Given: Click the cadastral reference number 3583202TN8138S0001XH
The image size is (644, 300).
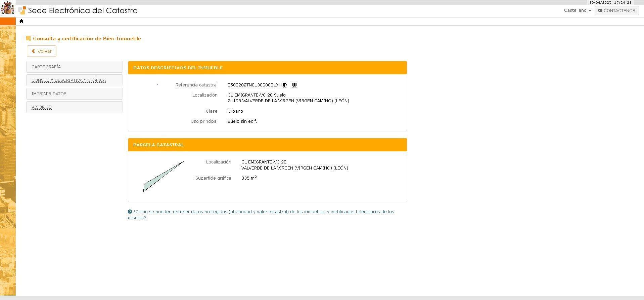Looking at the screenshot, I should pyautogui.click(x=254, y=85).
